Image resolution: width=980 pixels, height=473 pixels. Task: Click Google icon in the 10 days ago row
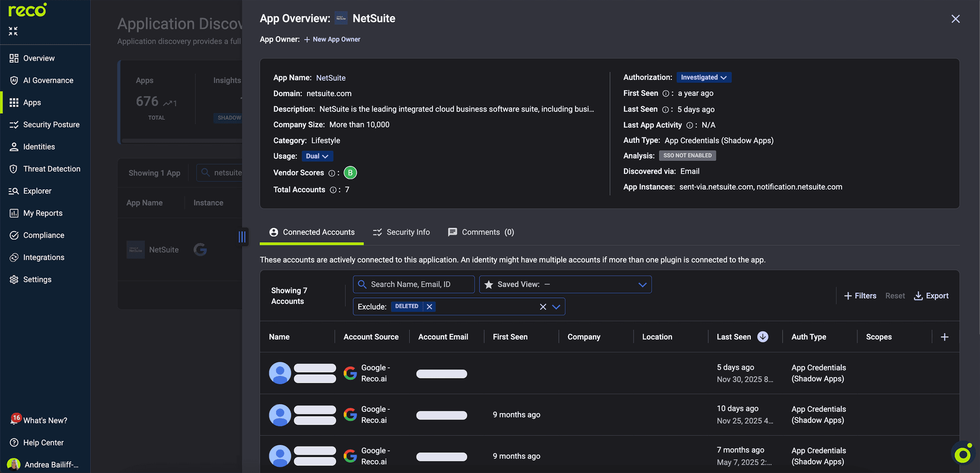tap(350, 415)
